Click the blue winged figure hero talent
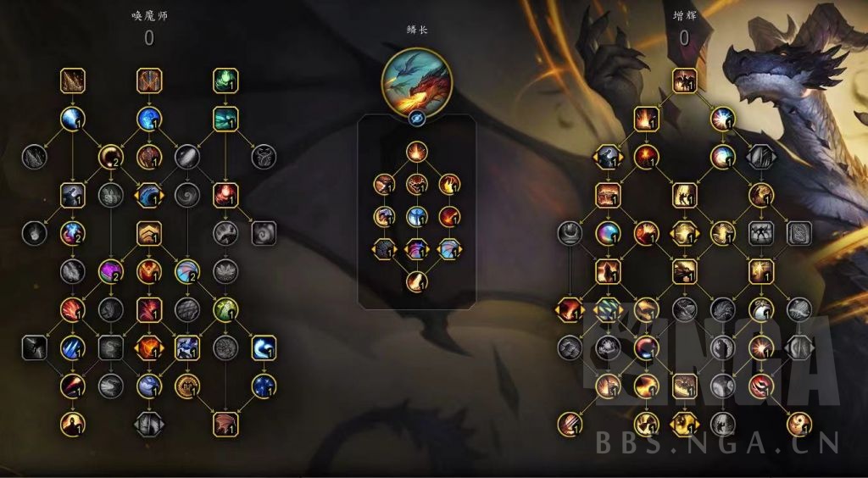The width and height of the screenshot is (868, 478). [x=417, y=217]
